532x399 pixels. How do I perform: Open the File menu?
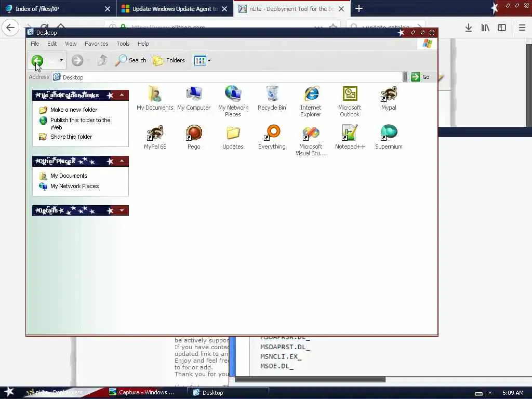pyautogui.click(x=35, y=44)
